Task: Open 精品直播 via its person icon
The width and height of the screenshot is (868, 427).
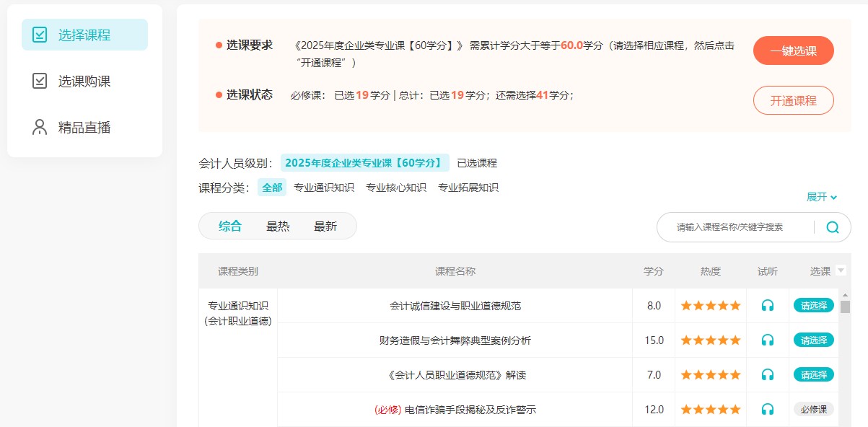Action: 40,128
